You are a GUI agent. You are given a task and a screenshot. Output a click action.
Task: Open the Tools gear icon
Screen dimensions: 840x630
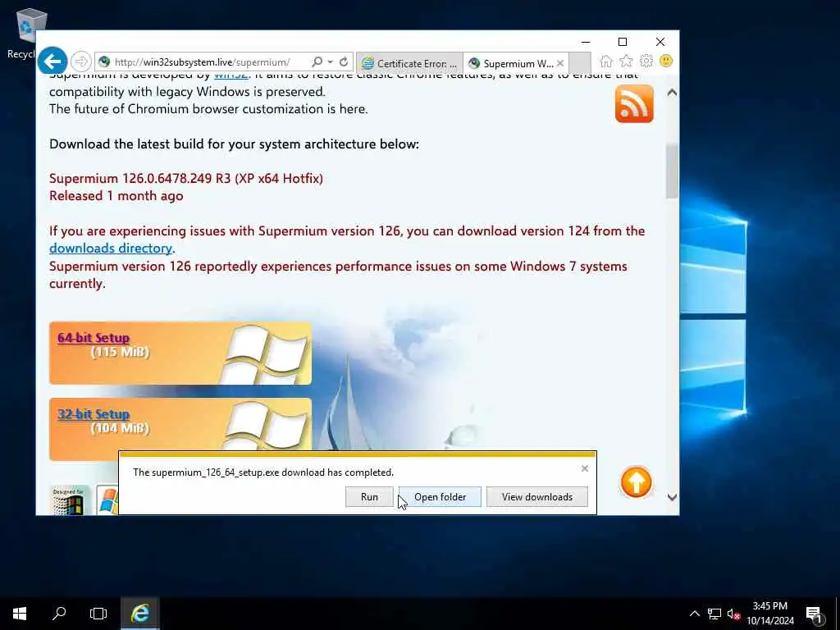646,61
